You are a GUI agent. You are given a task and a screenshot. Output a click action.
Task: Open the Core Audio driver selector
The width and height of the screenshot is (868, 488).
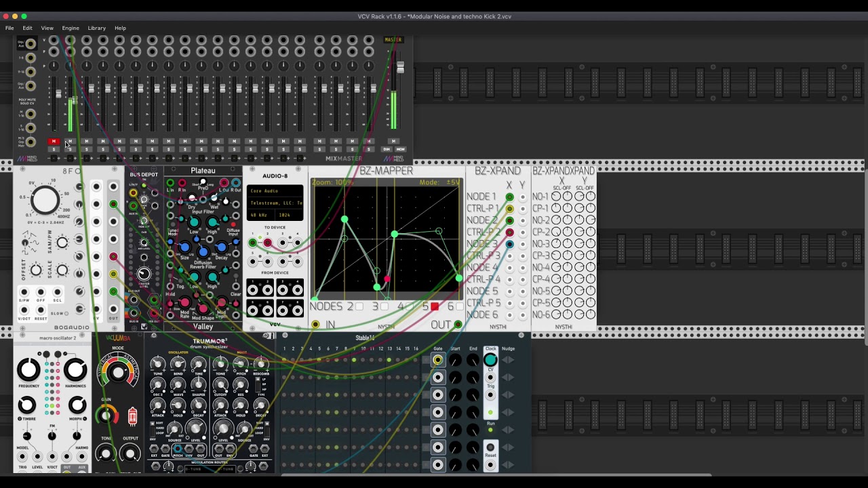[275, 190]
